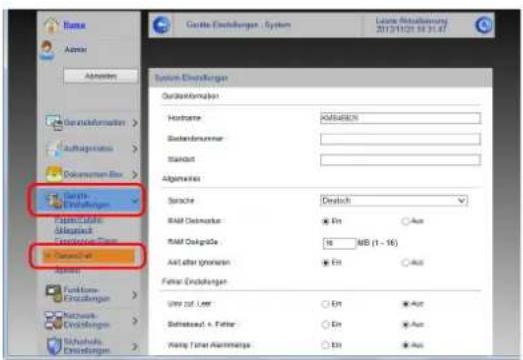Open the Sprache dropdown showing Deutsch

(x=394, y=201)
